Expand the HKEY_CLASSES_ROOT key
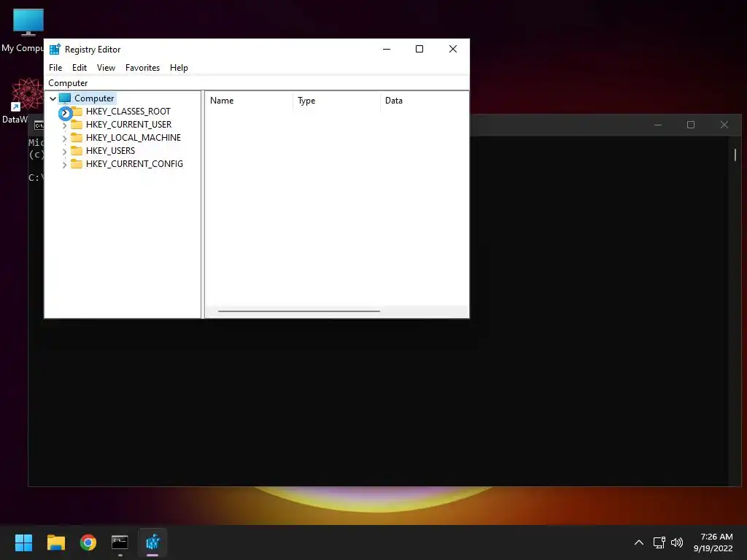 [x=65, y=113]
